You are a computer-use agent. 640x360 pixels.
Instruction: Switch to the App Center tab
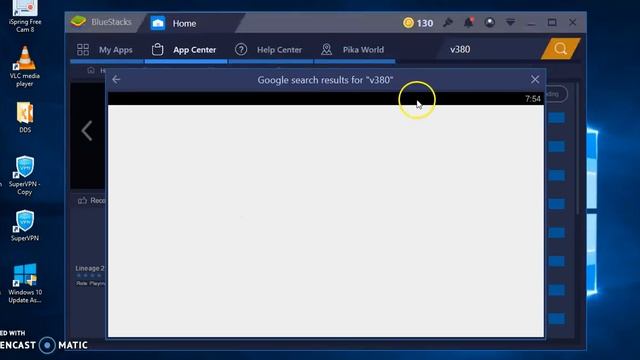pyautogui.click(x=184, y=50)
